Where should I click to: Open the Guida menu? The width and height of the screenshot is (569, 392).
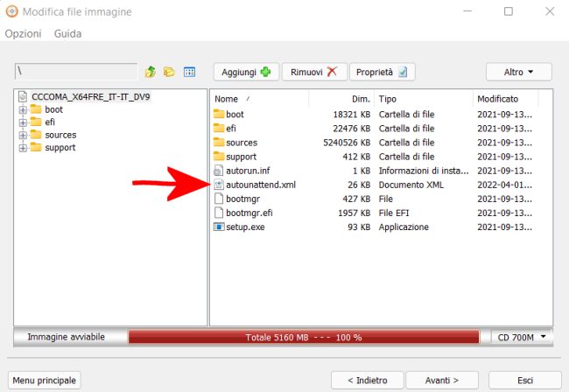68,34
